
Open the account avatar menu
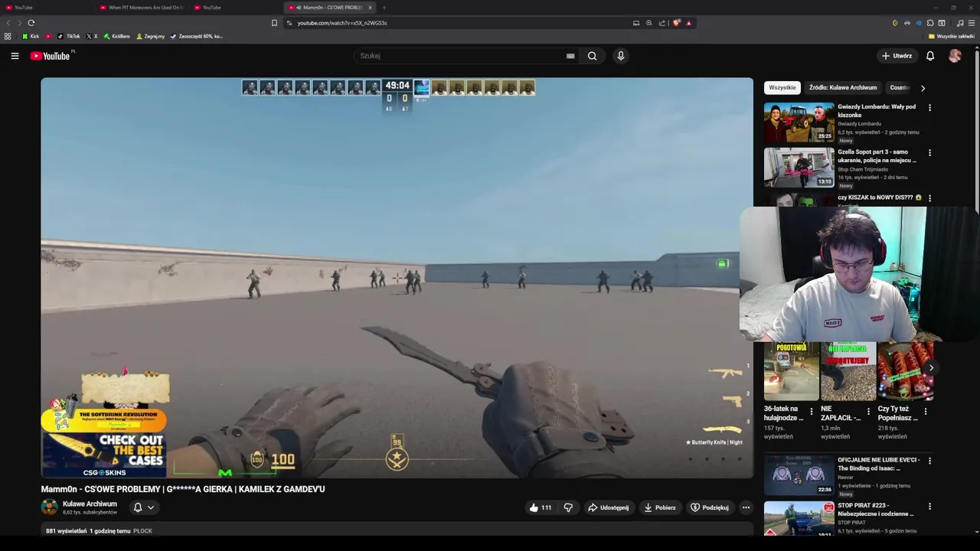(x=955, y=56)
